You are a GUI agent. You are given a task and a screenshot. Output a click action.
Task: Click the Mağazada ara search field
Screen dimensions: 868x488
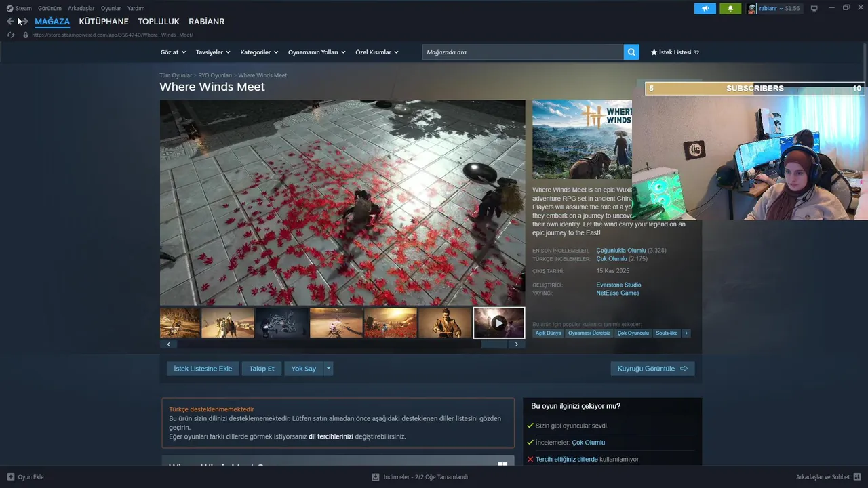click(x=523, y=52)
